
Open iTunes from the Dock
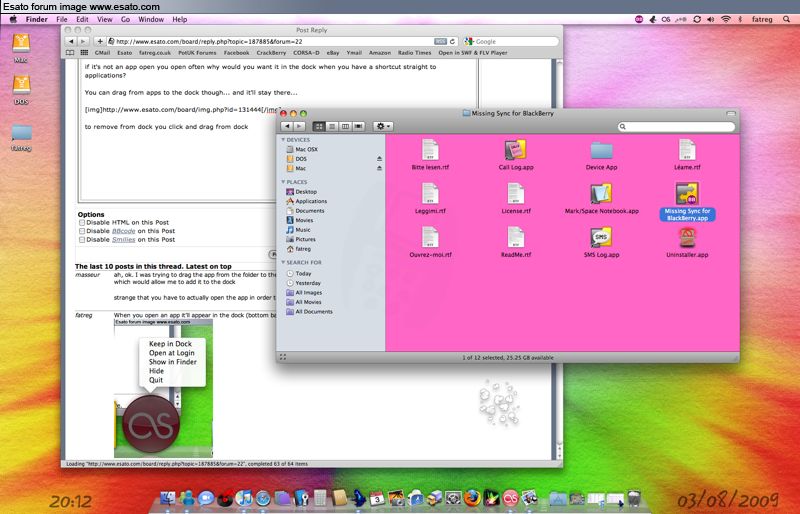click(x=244, y=498)
